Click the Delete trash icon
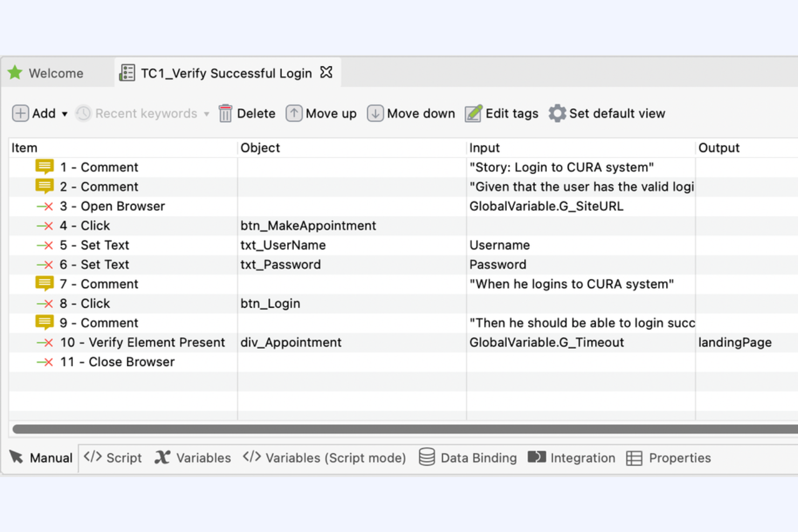The image size is (798, 532). 225,113
